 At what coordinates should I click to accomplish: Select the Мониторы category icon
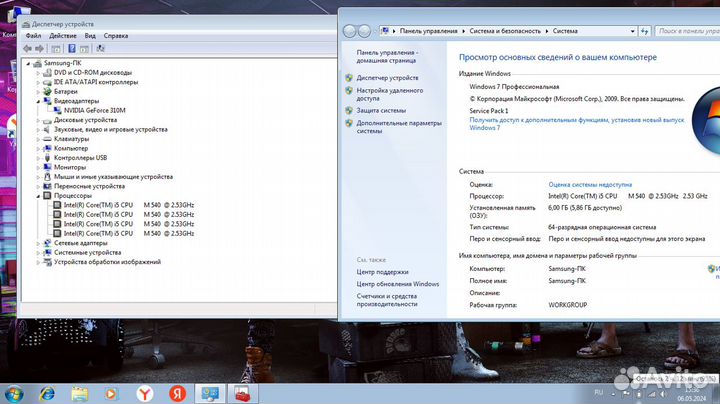(47, 167)
